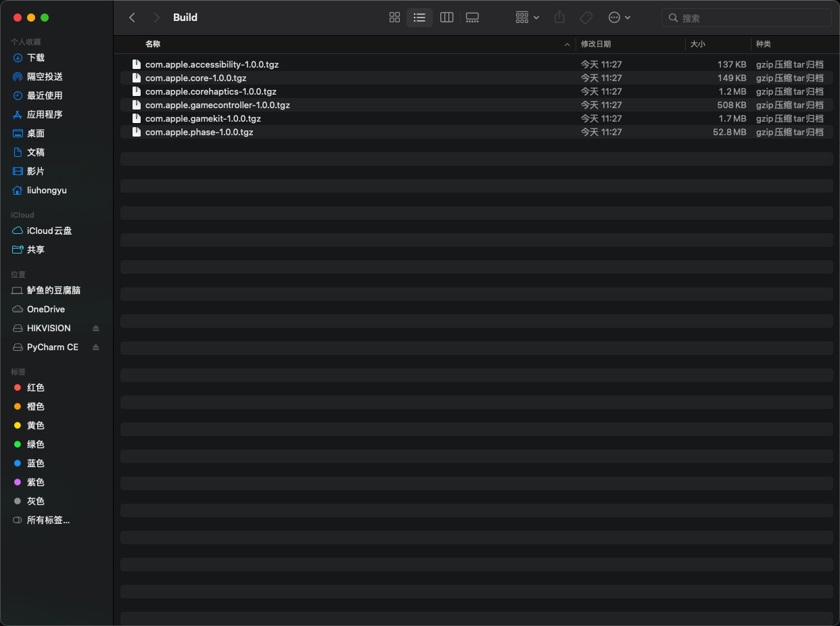Viewport: 840px width, 626px height.
Task: Click the Edit Tags toolbar icon
Action: [x=586, y=18]
